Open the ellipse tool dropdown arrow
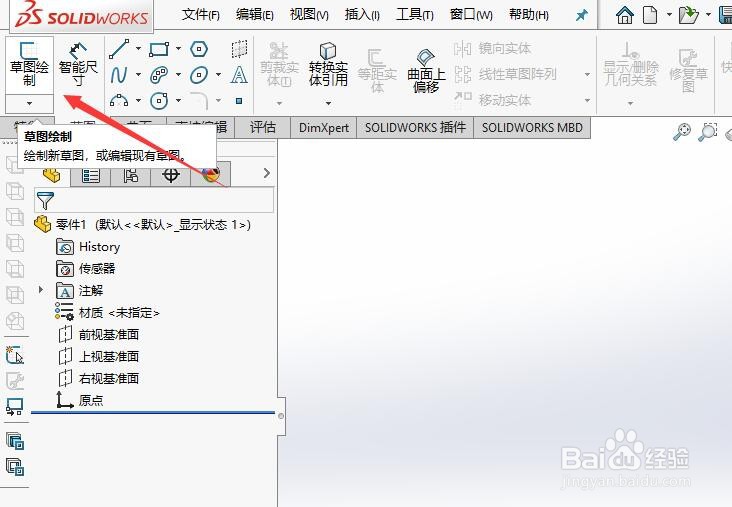The height and width of the screenshot is (507, 732). point(218,74)
